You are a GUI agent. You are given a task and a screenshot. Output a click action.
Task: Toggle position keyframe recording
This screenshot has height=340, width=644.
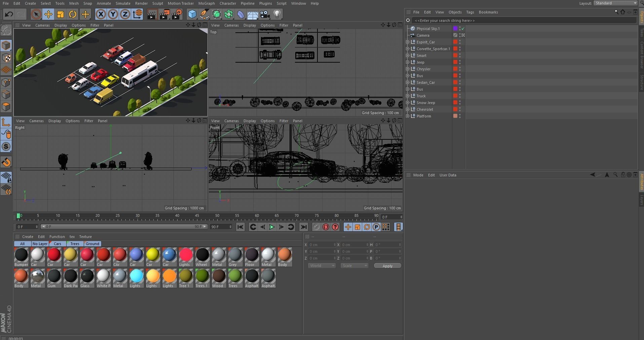[x=348, y=227]
